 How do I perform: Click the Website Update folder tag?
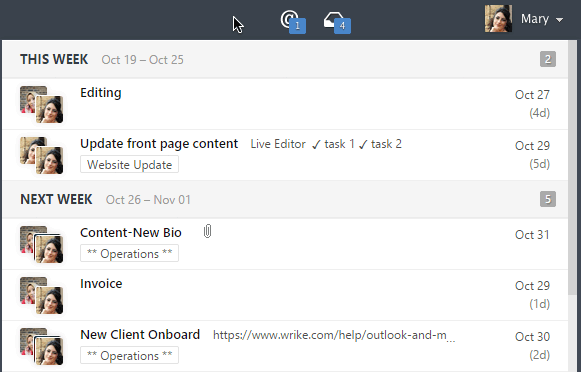(129, 164)
